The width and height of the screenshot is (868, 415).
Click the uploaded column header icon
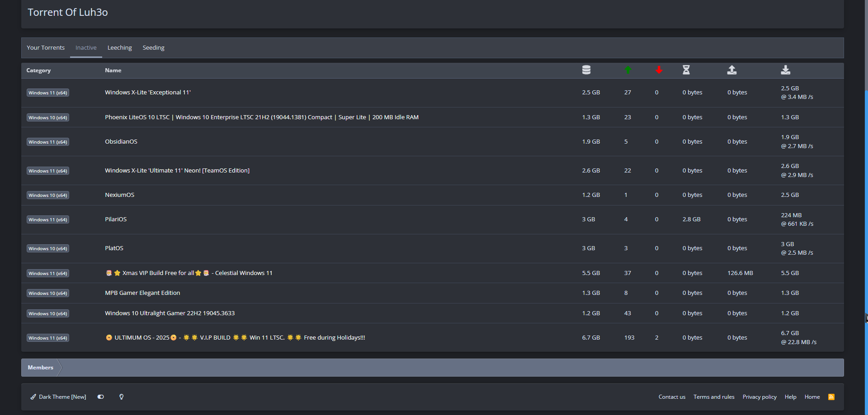pyautogui.click(x=732, y=70)
